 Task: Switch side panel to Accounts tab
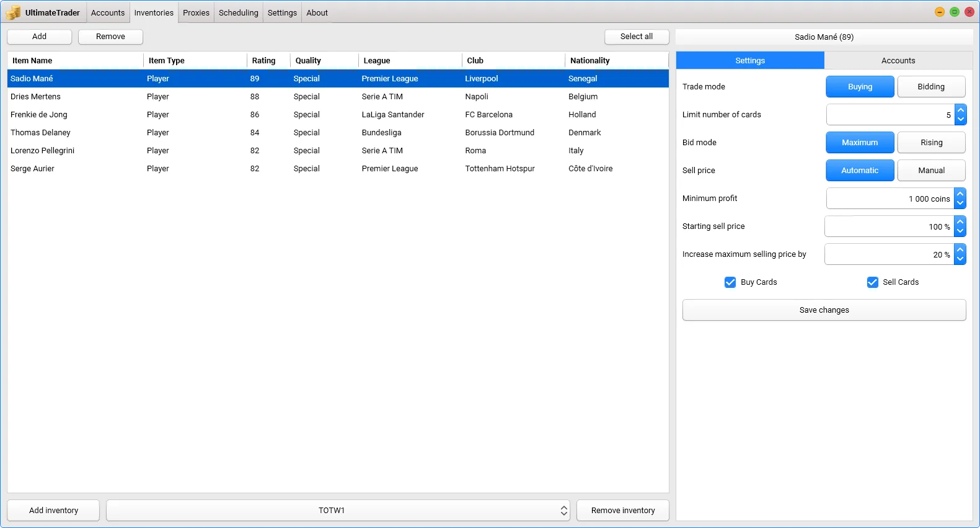coord(898,60)
